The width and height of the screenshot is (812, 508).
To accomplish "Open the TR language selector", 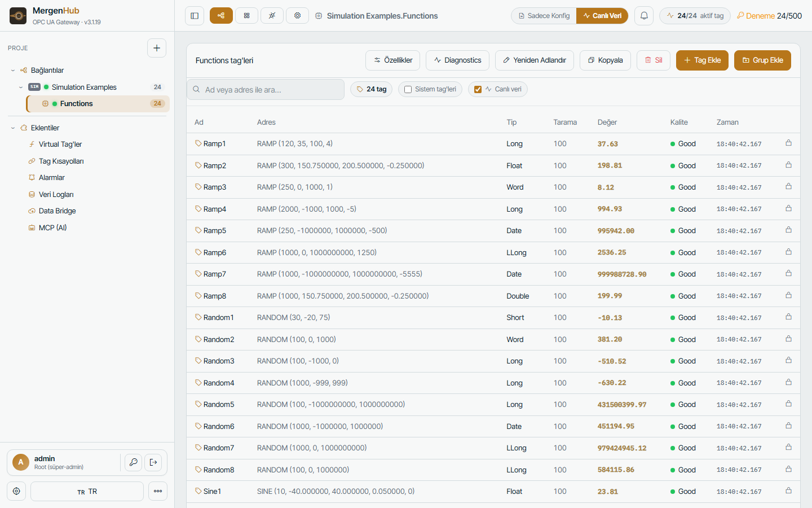I will [87, 491].
